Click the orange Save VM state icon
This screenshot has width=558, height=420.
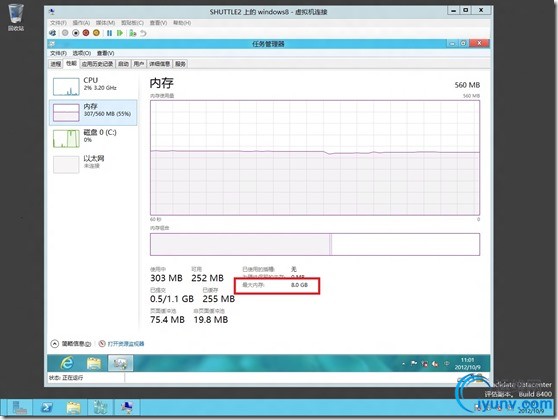click(96, 33)
